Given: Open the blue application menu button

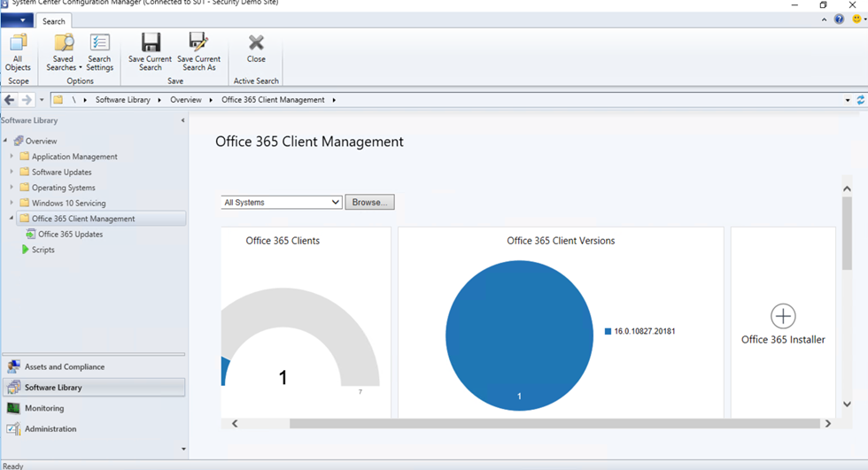Looking at the screenshot, I should tap(17, 20).
